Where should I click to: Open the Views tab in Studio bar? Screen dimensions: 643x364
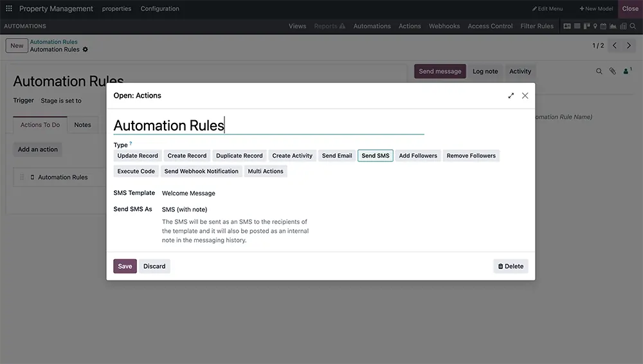tap(297, 26)
